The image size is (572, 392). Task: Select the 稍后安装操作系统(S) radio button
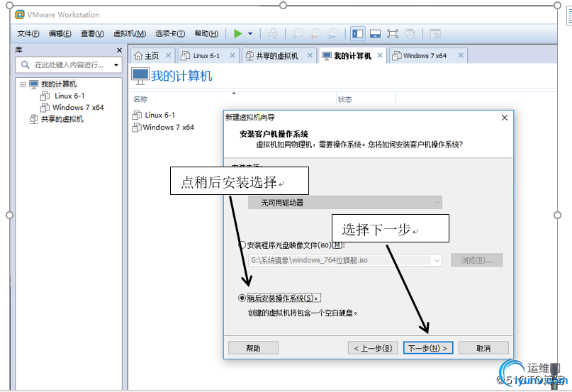(242, 298)
